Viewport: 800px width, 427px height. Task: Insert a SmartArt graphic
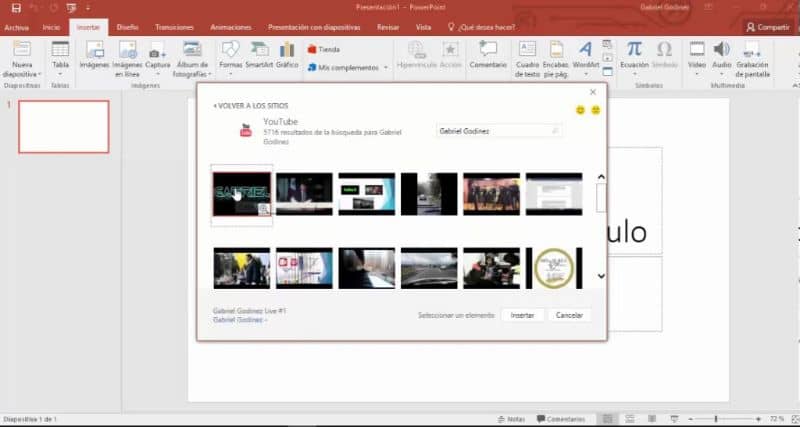[259, 56]
